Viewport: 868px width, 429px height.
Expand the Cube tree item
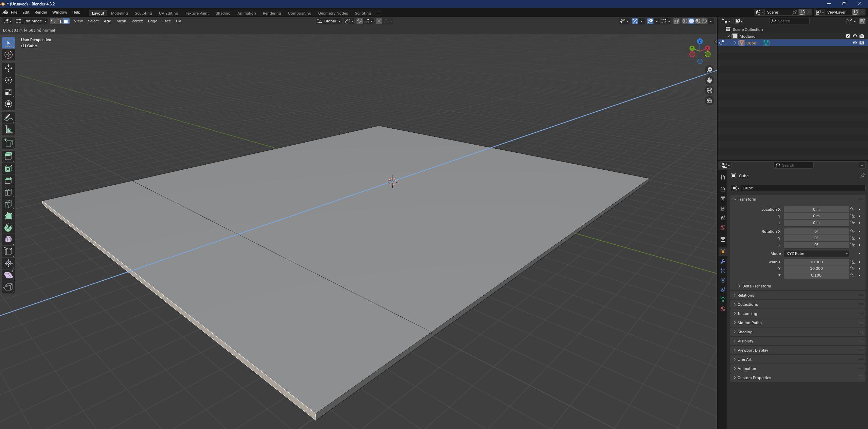[x=735, y=43]
